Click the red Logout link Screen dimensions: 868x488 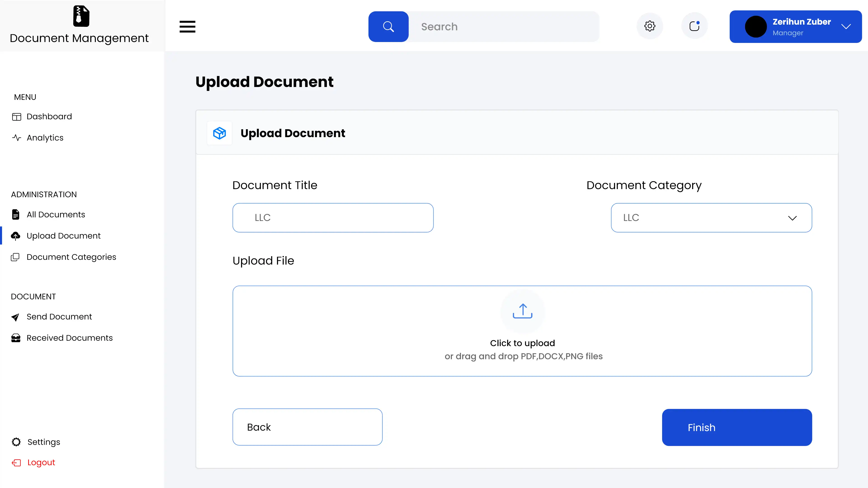coord(41,462)
